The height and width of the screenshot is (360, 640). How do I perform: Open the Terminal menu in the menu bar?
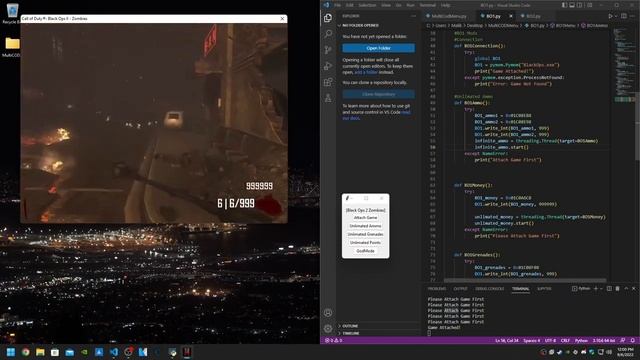(428, 5)
